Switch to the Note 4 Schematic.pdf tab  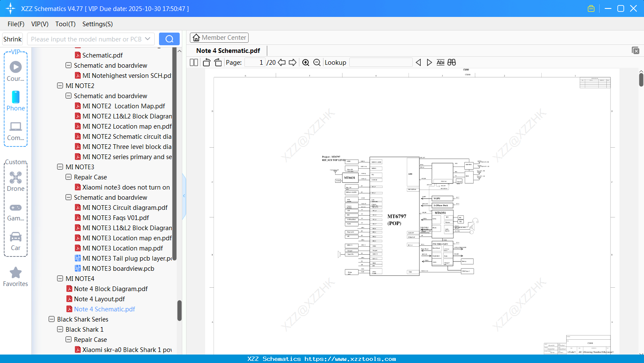click(228, 50)
